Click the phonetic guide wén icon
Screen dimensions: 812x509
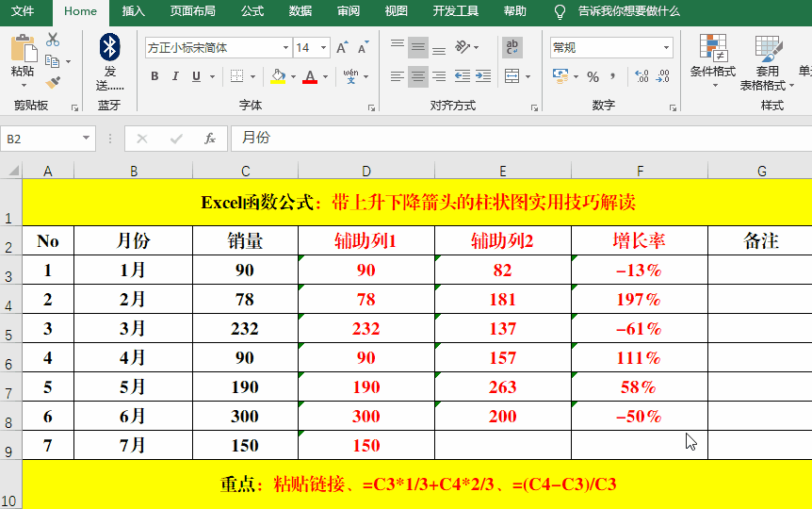[x=350, y=76]
